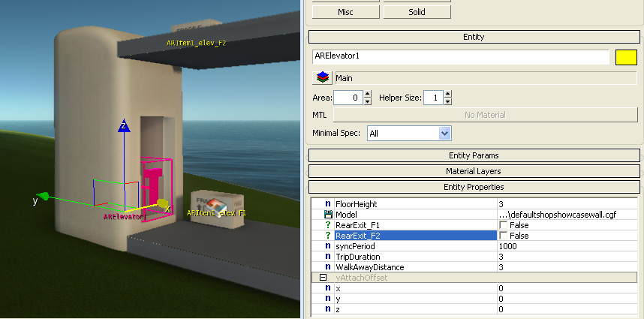Edit the ARElevator1 entity name field
This screenshot has height=319, width=644.
(x=461, y=57)
